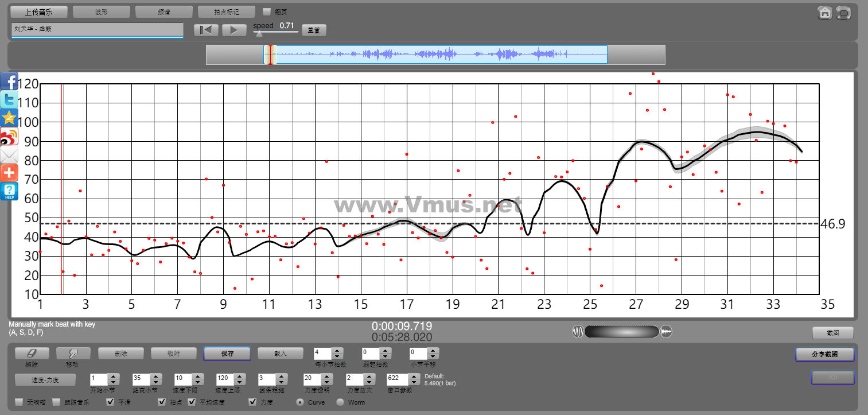This screenshot has height=415, width=868.
Task: Switch to the 频谱 spectrum view
Action: tap(164, 11)
